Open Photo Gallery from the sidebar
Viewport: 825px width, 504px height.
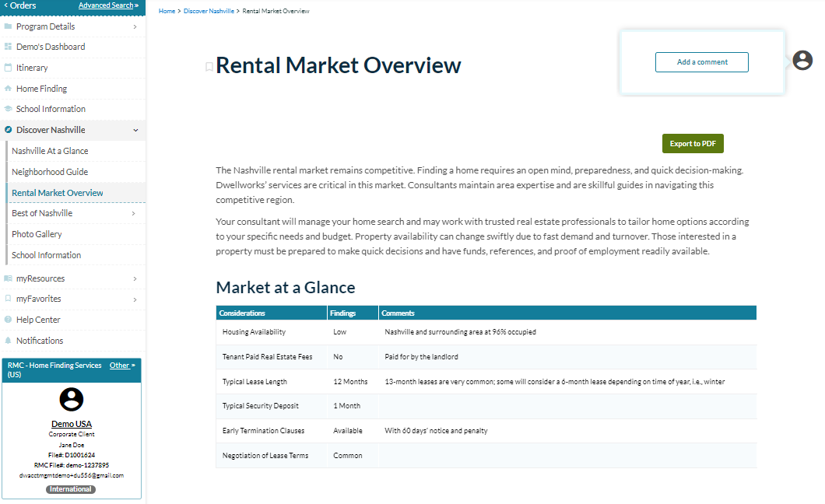[x=37, y=234]
